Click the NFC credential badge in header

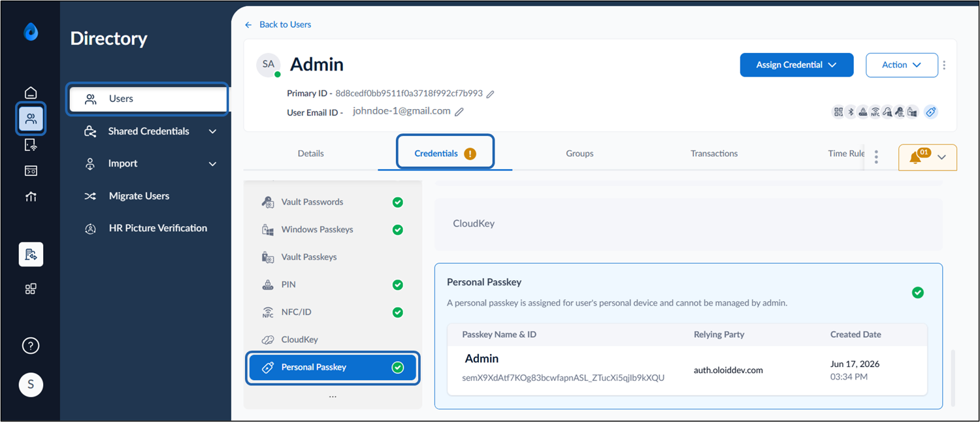[x=875, y=112]
